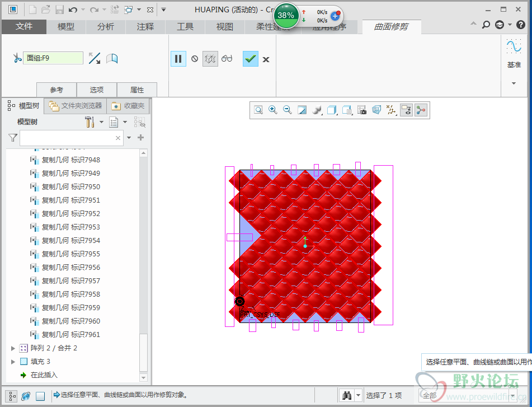Switch to the 视图 ribbon tab

pos(225,27)
